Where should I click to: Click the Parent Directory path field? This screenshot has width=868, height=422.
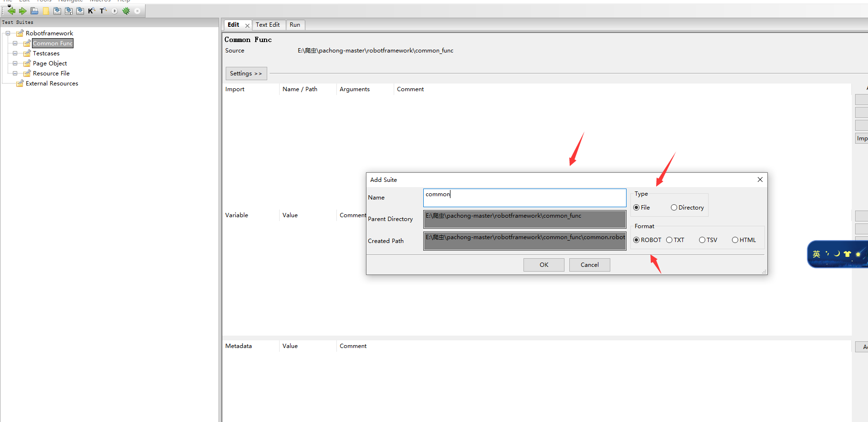pyautogui.click(x=524, y=219)
